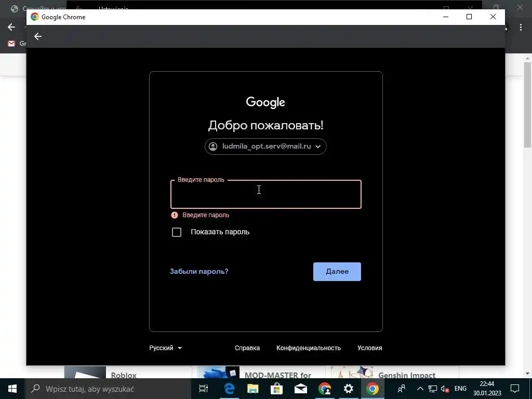
Task: Open Microsoft Store from the taskbar
Action: [x=276, y=389]
